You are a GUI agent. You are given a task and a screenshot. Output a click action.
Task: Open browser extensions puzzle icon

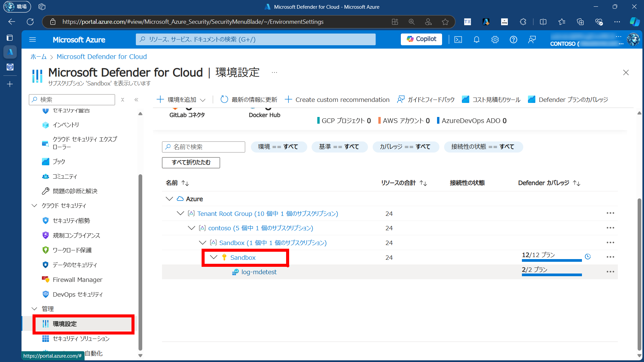[x=523, y=22]
